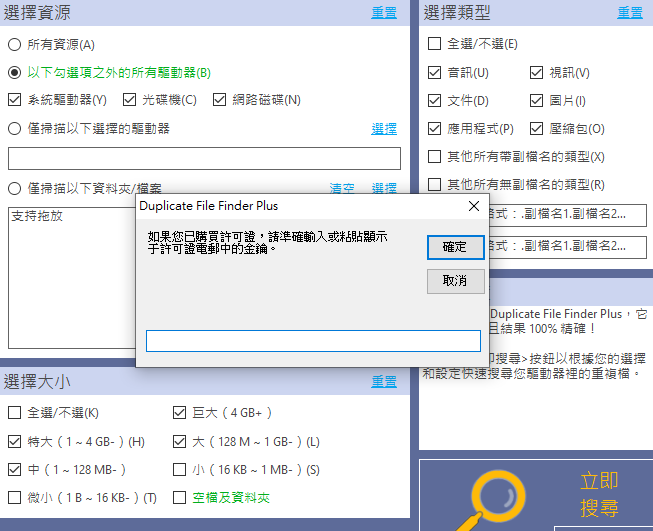This screenshot has width=653, height=531.
Task: Uncheck 特大 (1 ~ 4 GB-) (H) checkbox
Action: [15, 441]
